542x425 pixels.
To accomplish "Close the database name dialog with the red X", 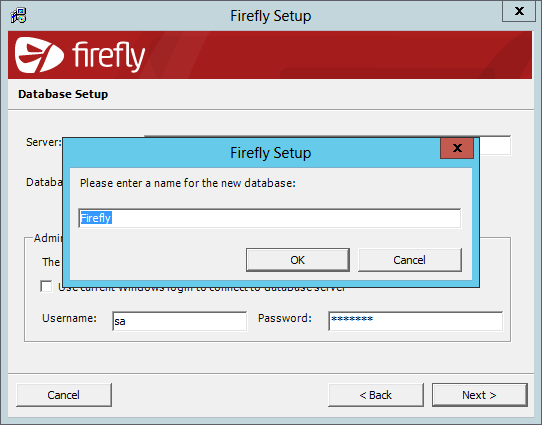I will click(457, 148).
